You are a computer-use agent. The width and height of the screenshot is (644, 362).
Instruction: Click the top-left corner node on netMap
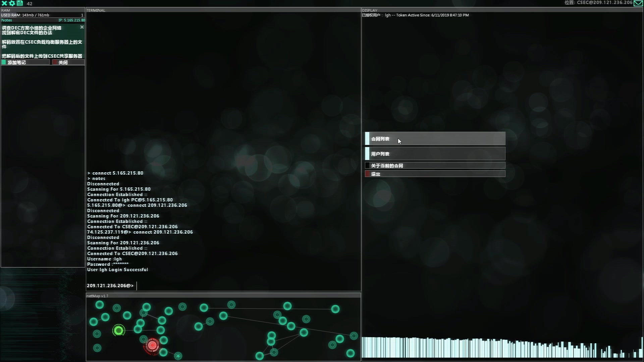coord(100,305)
